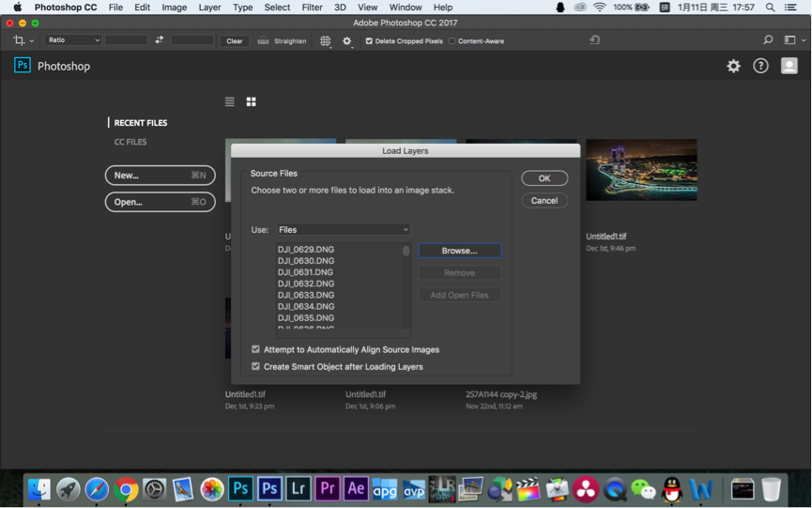Uncheck Attempt to Automatically Align Source Images
Image resolution: width=812 pixels, height=508 pixels.
point(255,349)
